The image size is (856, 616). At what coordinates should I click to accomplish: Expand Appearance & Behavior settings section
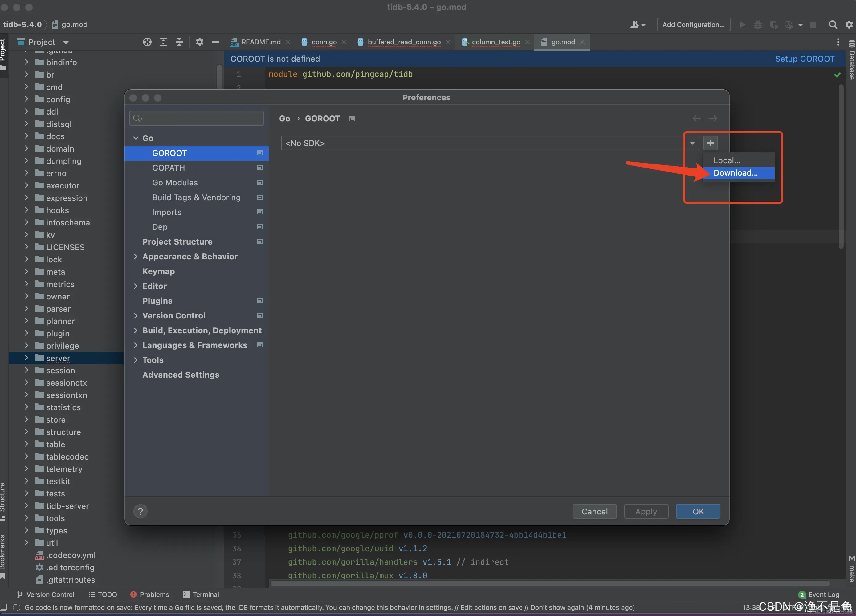point(136,257)
